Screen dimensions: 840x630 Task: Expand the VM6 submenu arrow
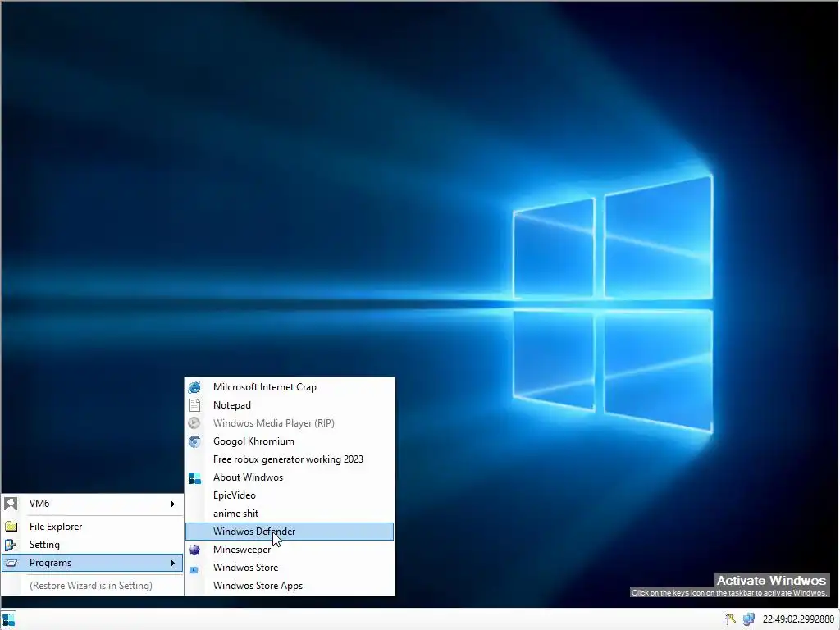[172, 504]
